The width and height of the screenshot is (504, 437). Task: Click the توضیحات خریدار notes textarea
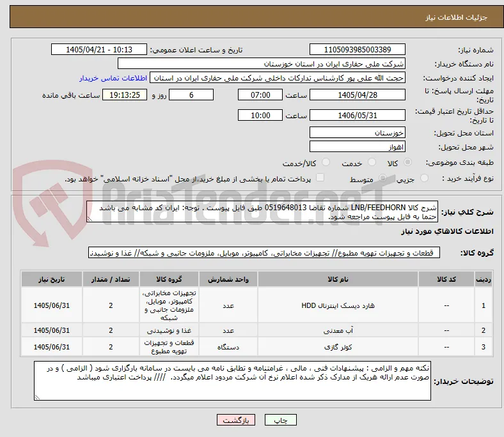pyautogui.click(x=232, y=381)
